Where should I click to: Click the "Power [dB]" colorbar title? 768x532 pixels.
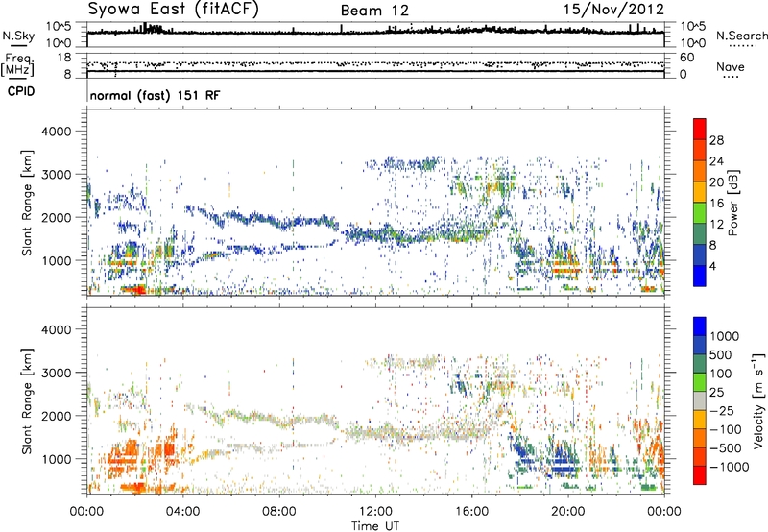click(733, 203)
